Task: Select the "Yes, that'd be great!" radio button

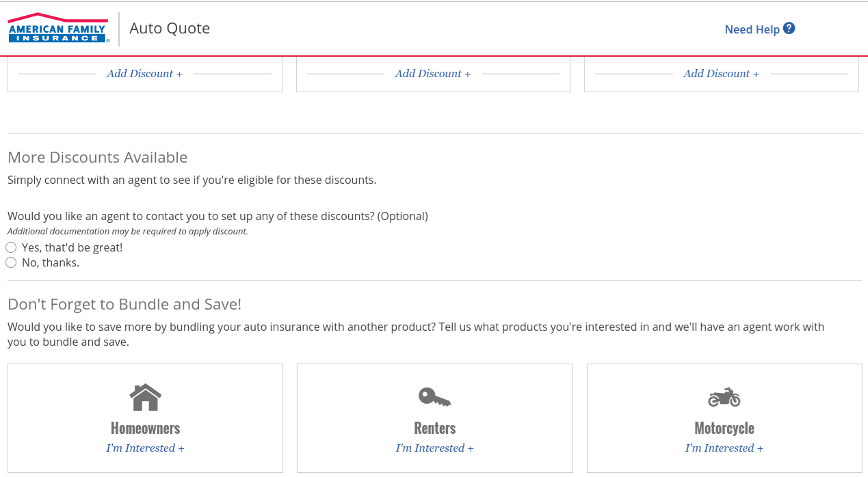Action: (x=11, y=247)
